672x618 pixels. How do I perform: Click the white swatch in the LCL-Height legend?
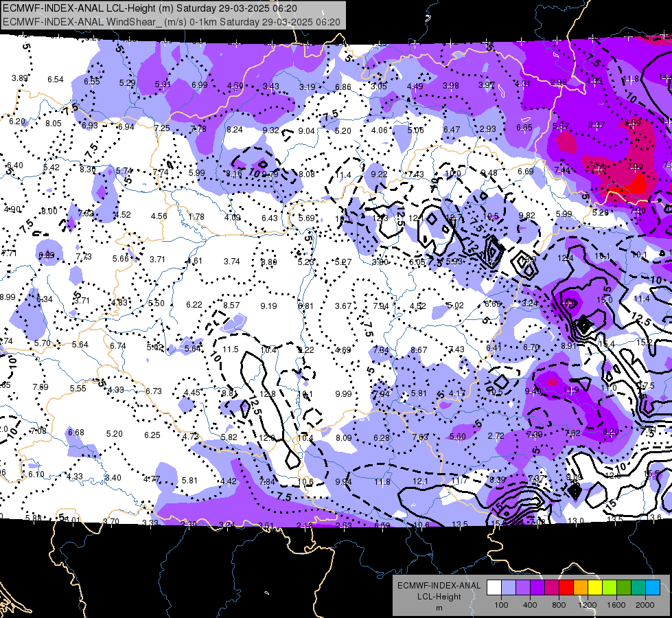[494, 588]
